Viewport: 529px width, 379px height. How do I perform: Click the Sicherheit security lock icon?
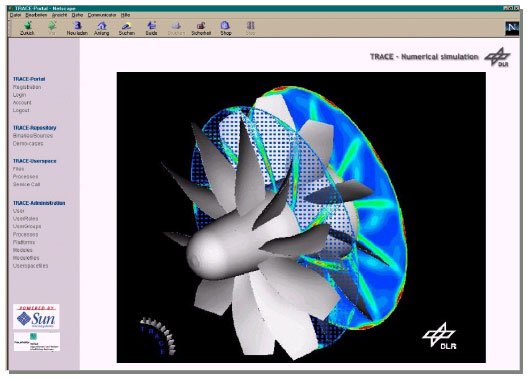click(x=201, y=25)
